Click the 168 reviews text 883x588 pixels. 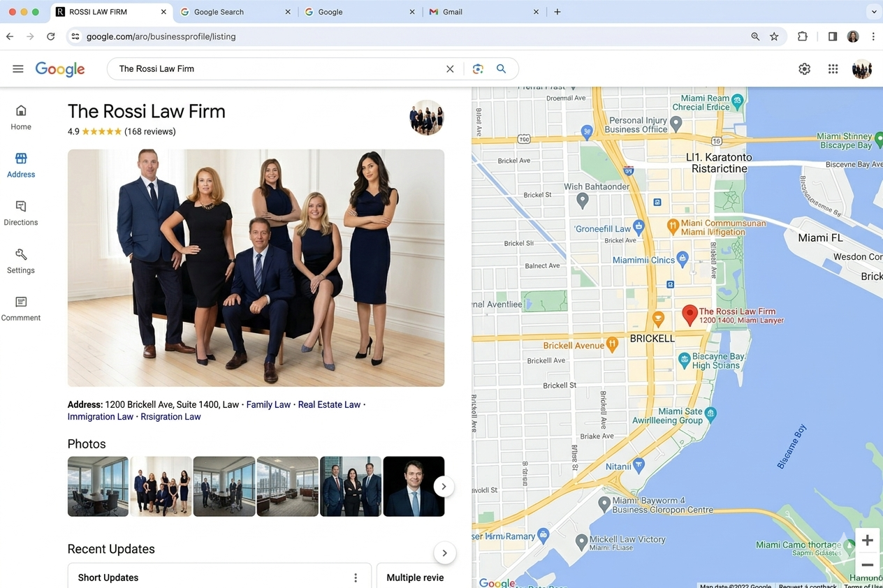[150, 131]
